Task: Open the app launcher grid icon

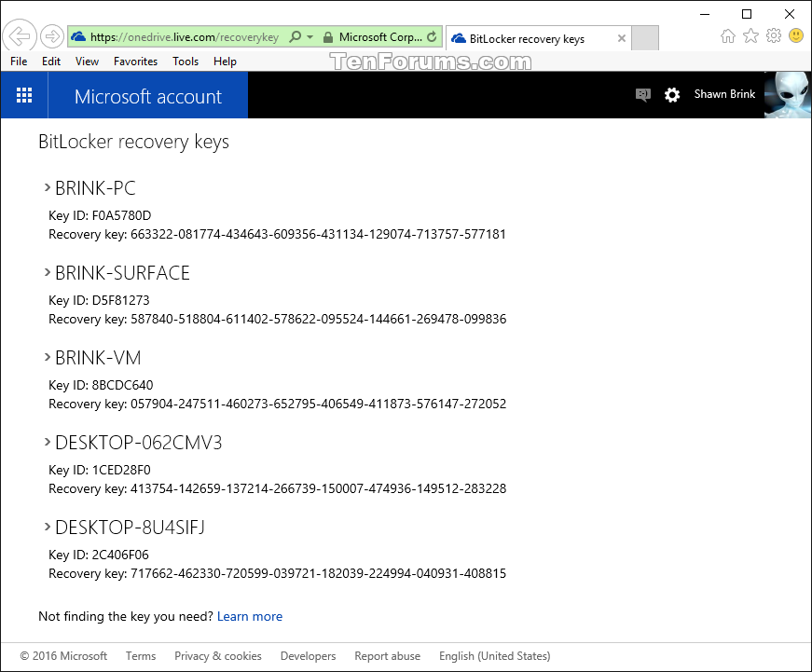Action: pyautogui.click(x=24, y=95)
